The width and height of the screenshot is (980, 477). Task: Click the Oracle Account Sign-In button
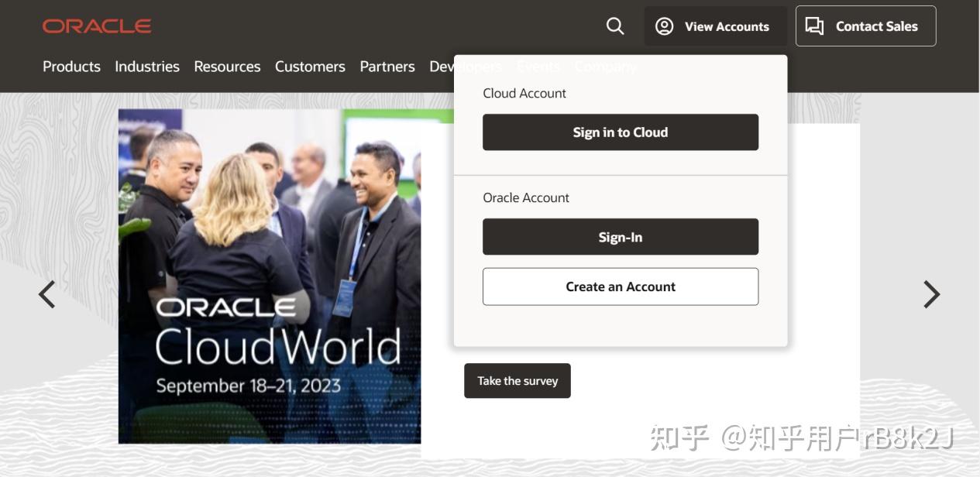[x=621, y=237]
